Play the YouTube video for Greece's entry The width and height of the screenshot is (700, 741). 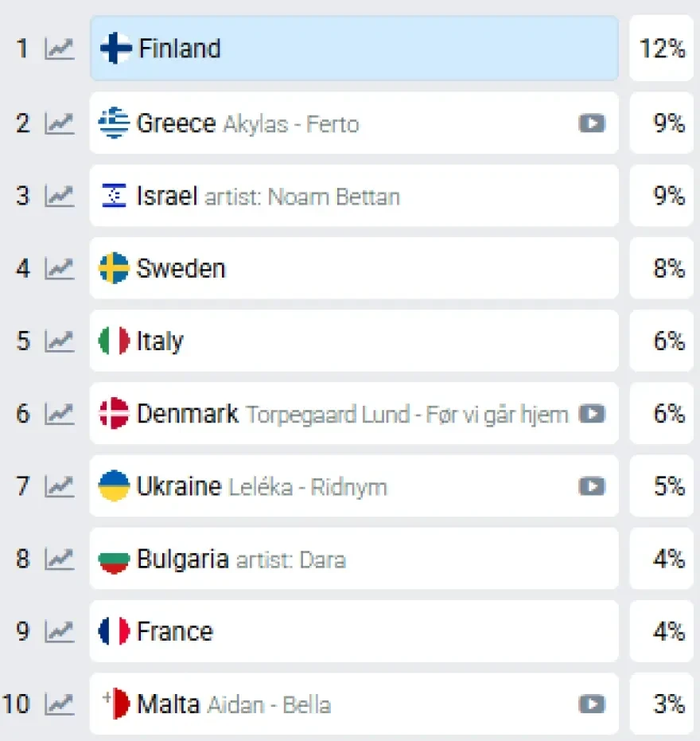click(x=592, y=124)
